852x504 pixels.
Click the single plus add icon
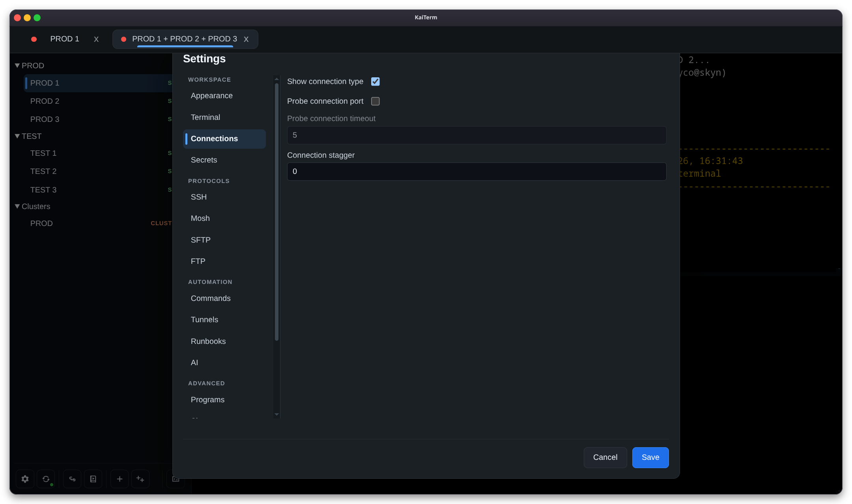coord(120,479)
